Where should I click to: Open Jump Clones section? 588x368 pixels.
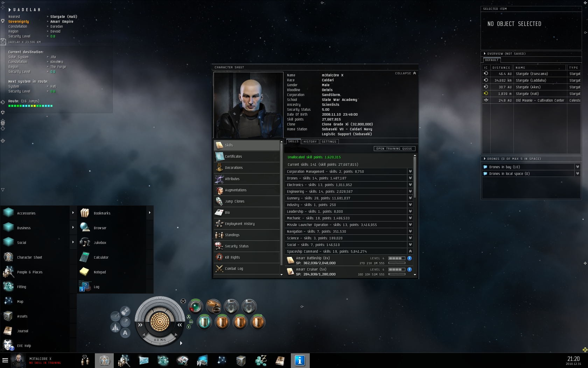[x=247, y=201]
